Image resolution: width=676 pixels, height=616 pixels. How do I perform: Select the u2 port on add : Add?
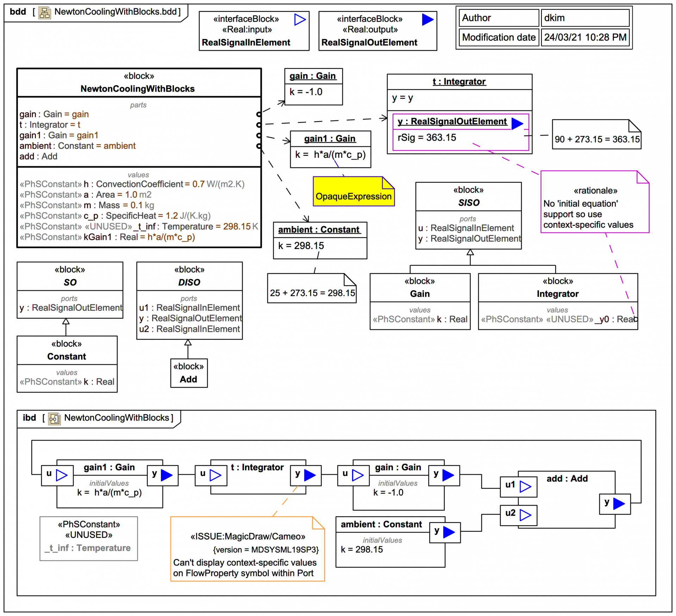tap(518, 515)
